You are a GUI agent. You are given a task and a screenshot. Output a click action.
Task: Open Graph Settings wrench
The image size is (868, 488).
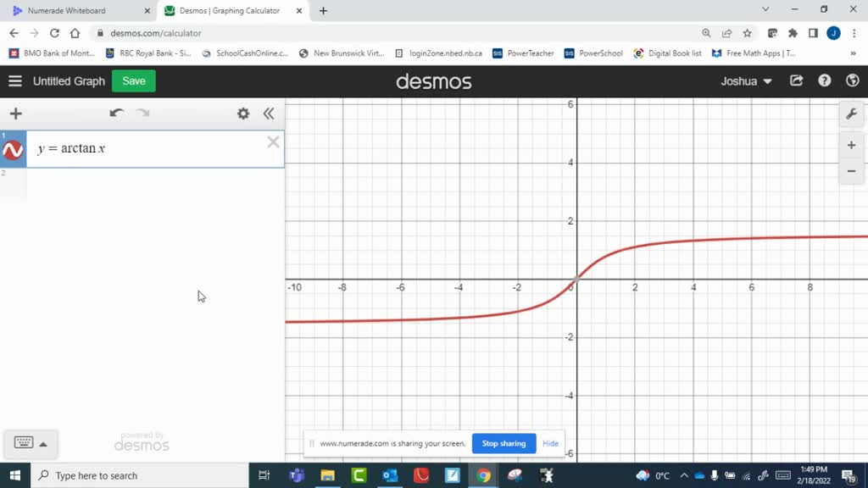point(851,114)
